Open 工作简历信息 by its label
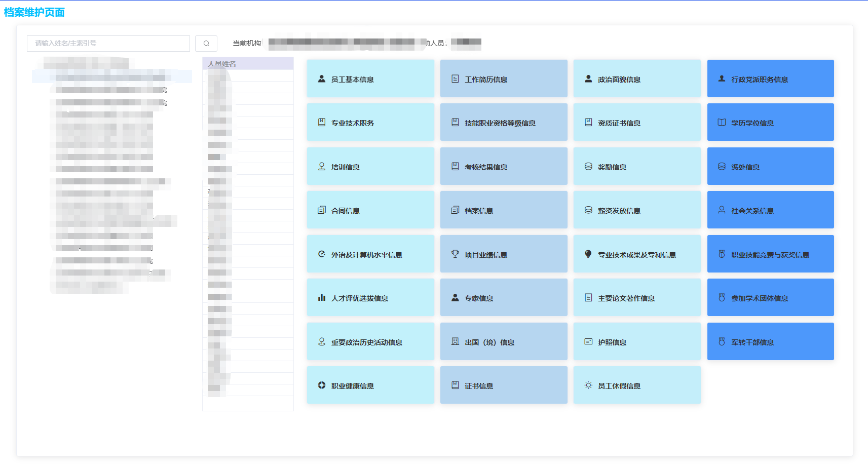The height and width of the screenshot is (466, 868). tap(486, 80)
